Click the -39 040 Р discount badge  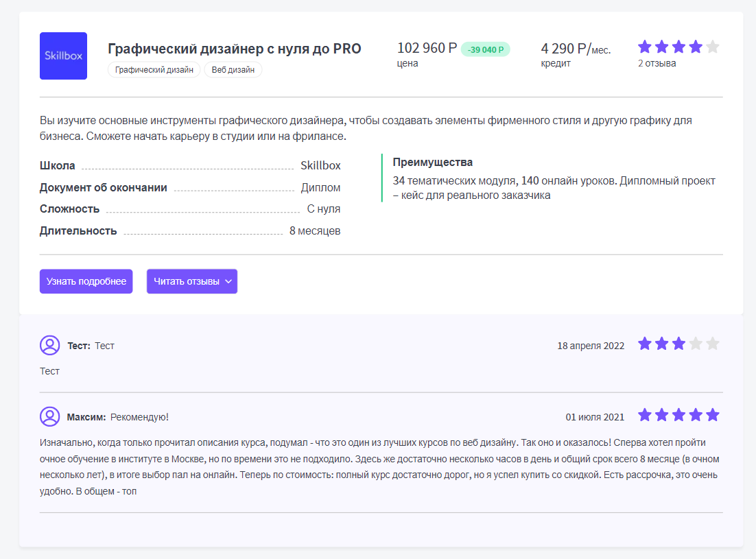click(x=486, y=49)
